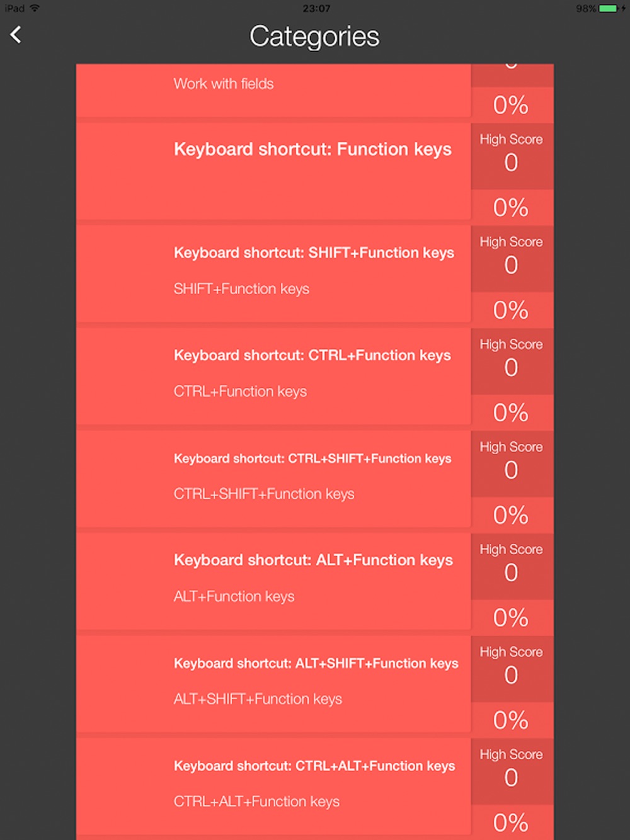This screenshot has height=840, width=630.
Task: Tap High Score box for CTRL+ALT+Function keys
Action: click(512, 772)
